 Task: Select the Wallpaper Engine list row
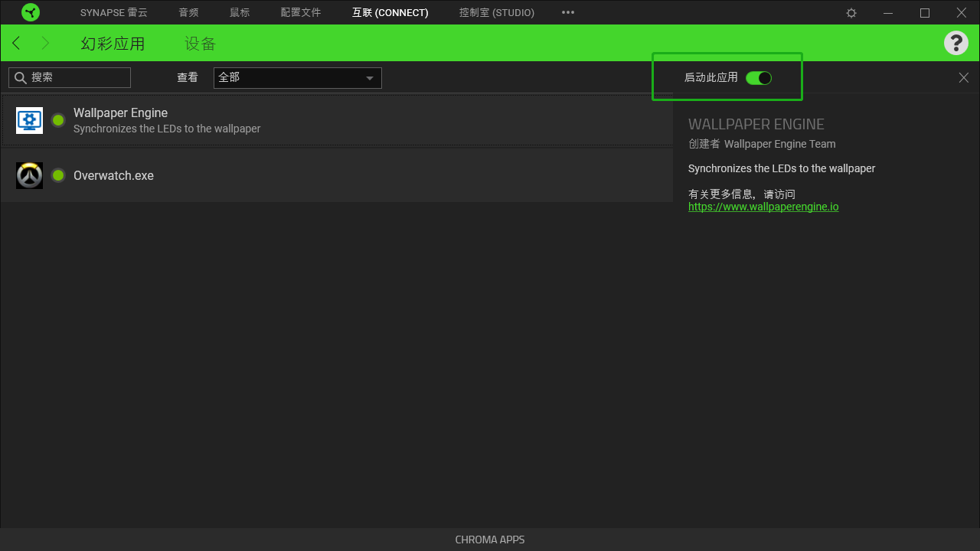337,120
